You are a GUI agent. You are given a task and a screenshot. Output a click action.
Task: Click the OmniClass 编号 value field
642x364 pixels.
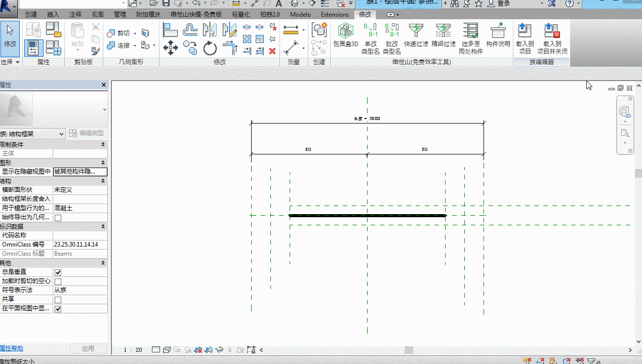(80, 245)
